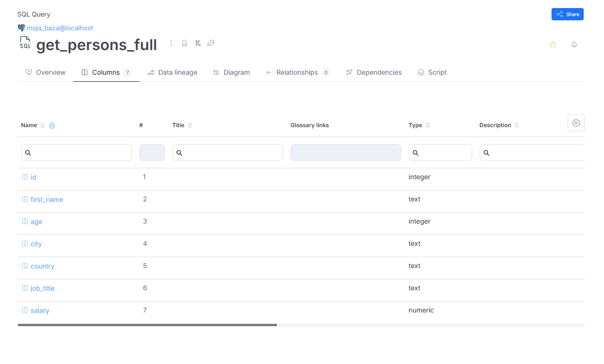604x364 pixels.
Task: Open the three-dot more options menu
Action: pyautogui.click(x=171, y=43)
